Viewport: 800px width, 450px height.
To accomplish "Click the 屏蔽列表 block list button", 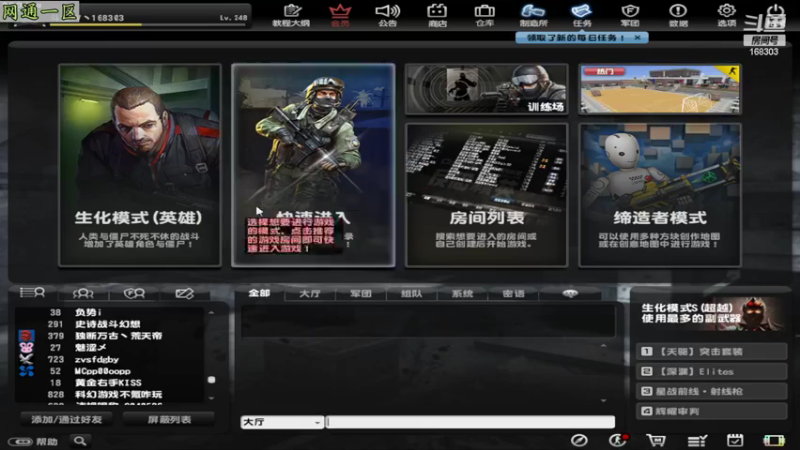I will 169,419.
